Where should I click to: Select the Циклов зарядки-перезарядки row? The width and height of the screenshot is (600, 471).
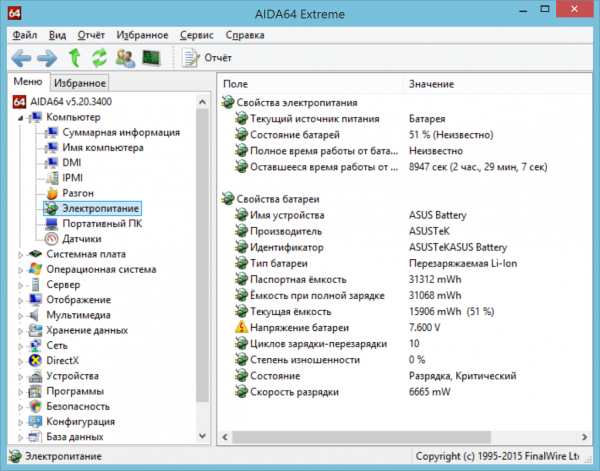(x=404, y=344)
